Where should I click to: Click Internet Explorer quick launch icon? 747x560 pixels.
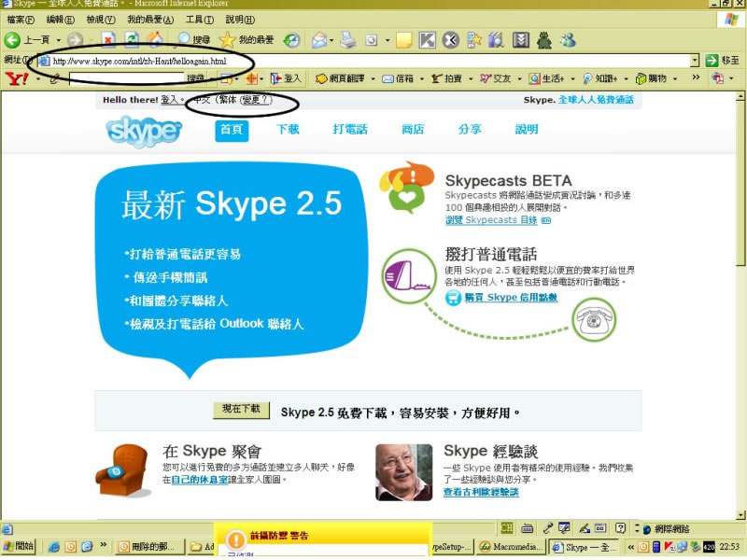54,547
